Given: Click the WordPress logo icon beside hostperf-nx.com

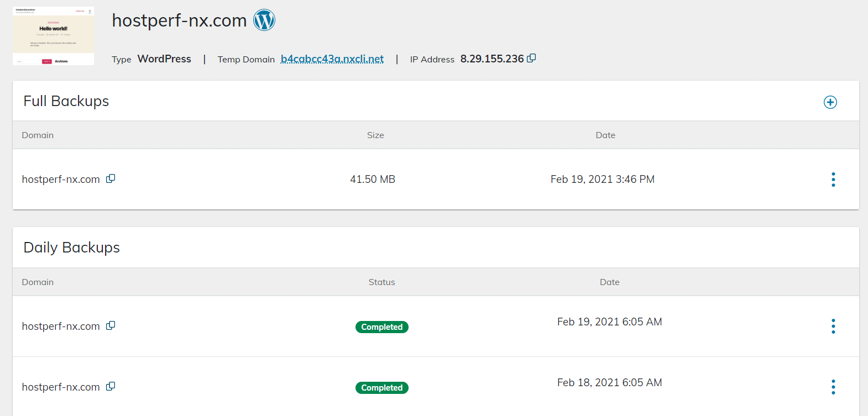Looking at the screenshot, I should (x=264, y=20).
